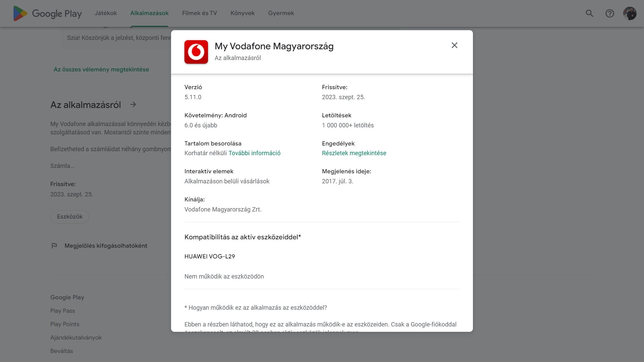
Task: Open the Filmek és TV tab
Action: [199, 13]
